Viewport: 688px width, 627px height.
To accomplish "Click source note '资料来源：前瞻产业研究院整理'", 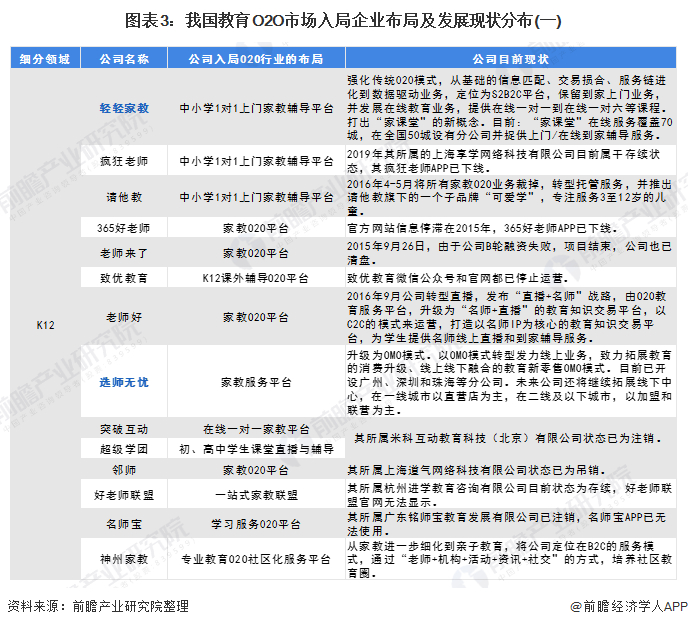I will coord(98,606).
